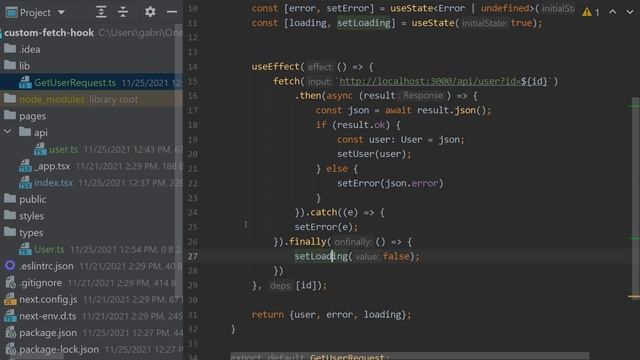Select the pages folder

(32, 116)
